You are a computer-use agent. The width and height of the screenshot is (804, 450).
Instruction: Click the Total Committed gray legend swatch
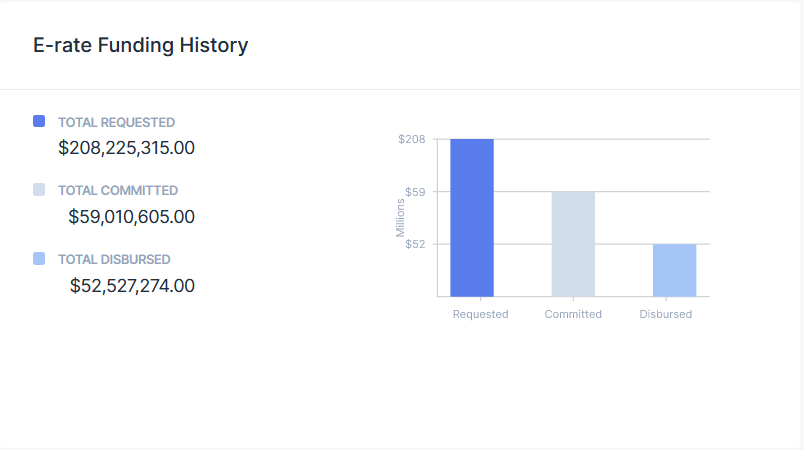39,189
